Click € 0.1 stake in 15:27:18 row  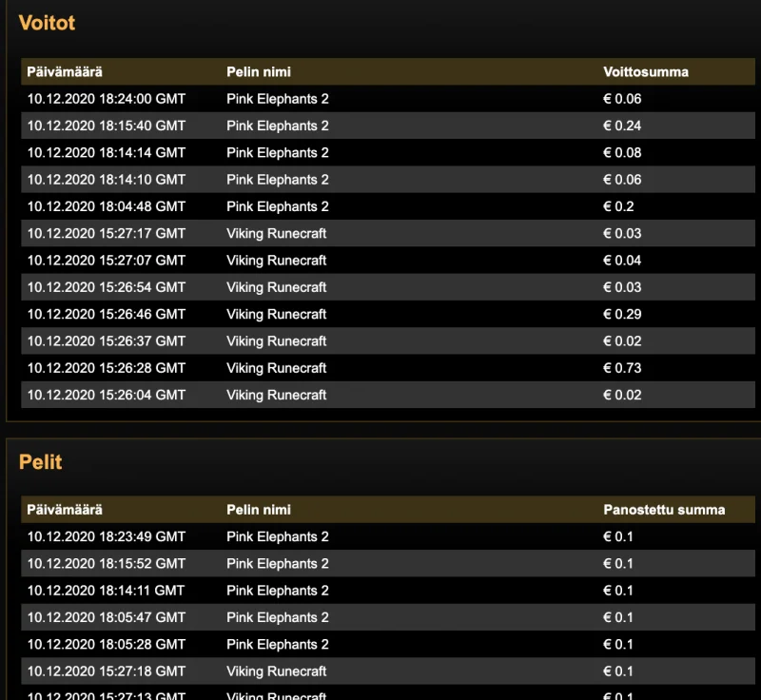point(618,671)
